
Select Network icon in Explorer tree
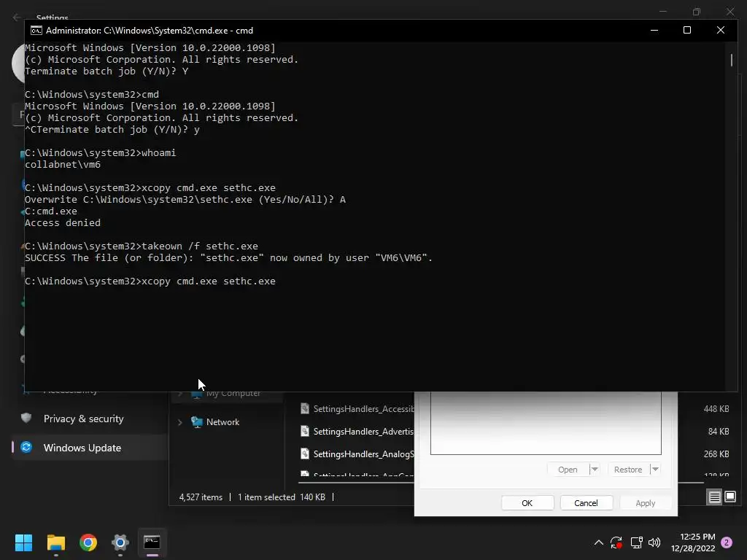click(x=197, y=422)
